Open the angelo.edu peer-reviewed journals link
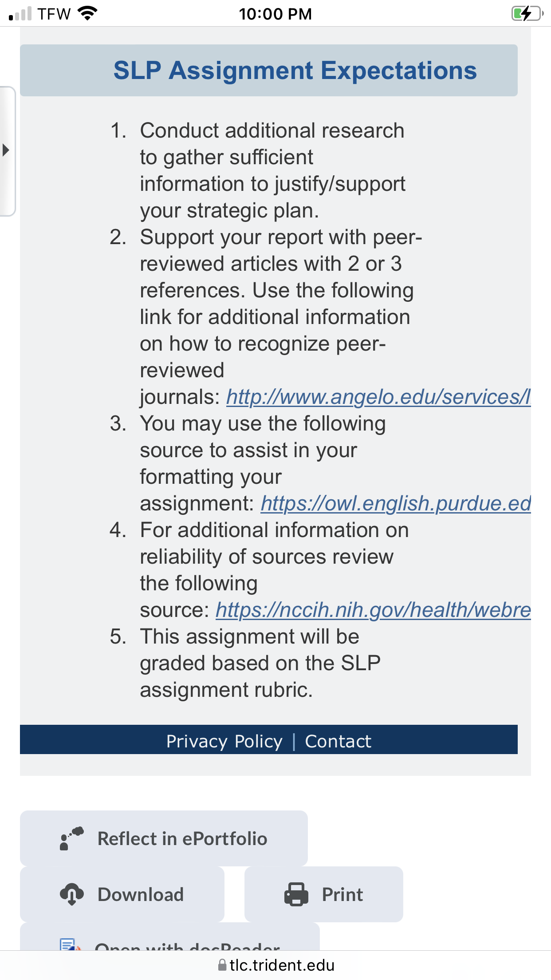Screen dimensions: 551x980 378,397
